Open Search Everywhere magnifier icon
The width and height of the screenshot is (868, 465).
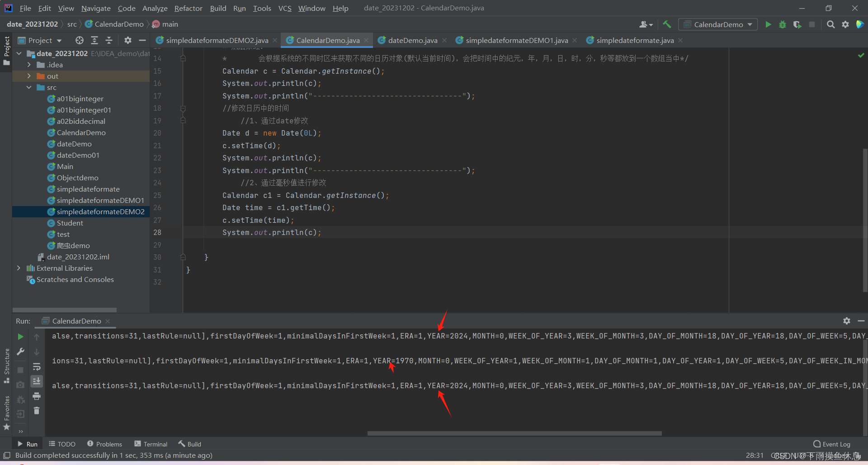tap(830, 24)
